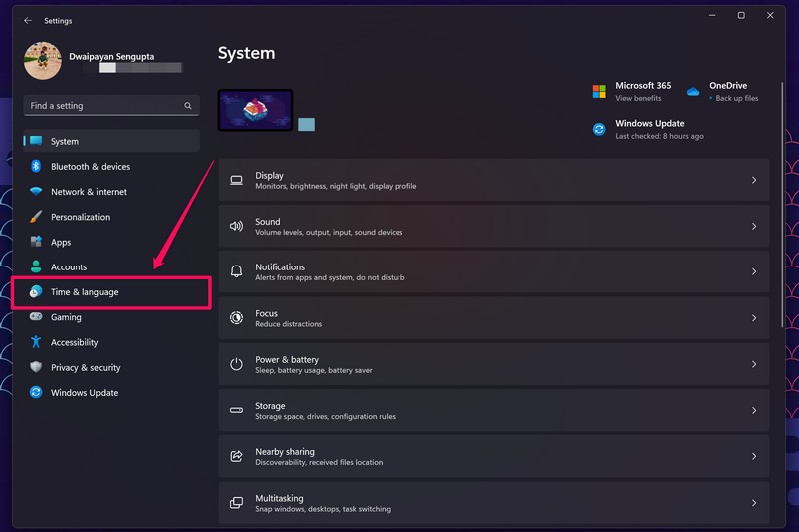799x532 pixels.
Task: Click the Microsoft 365 logo icon
Action: point(599,92)
